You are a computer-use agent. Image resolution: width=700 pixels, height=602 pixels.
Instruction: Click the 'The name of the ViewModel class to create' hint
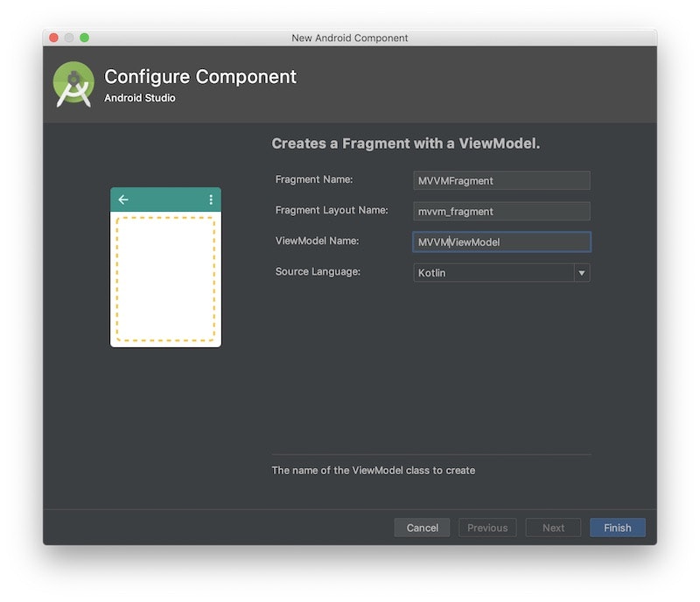click(374, 470)
